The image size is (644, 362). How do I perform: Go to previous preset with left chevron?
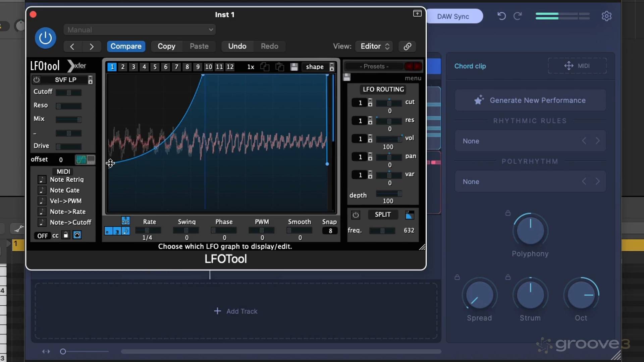point(72,47)
